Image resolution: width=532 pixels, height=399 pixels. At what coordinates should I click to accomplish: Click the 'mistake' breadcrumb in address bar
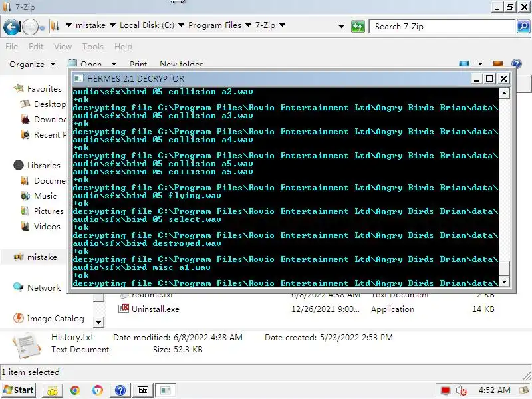click(x=90, y=25)
